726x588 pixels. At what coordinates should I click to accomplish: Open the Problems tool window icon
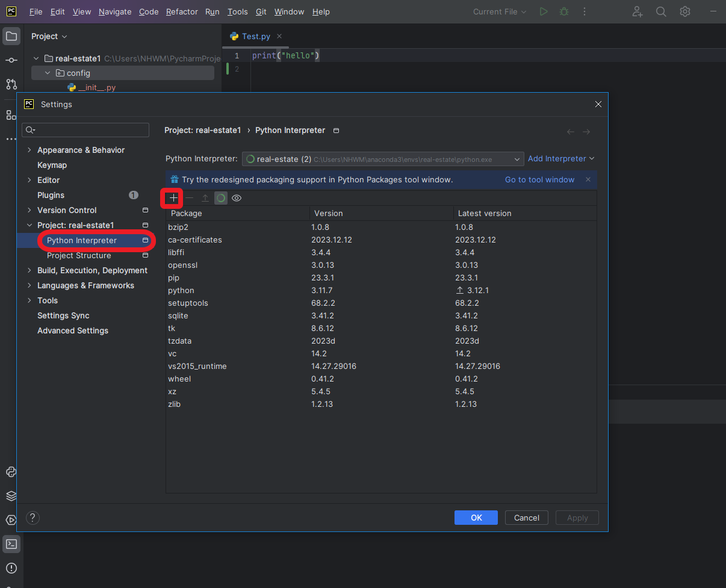pos(11,568)
